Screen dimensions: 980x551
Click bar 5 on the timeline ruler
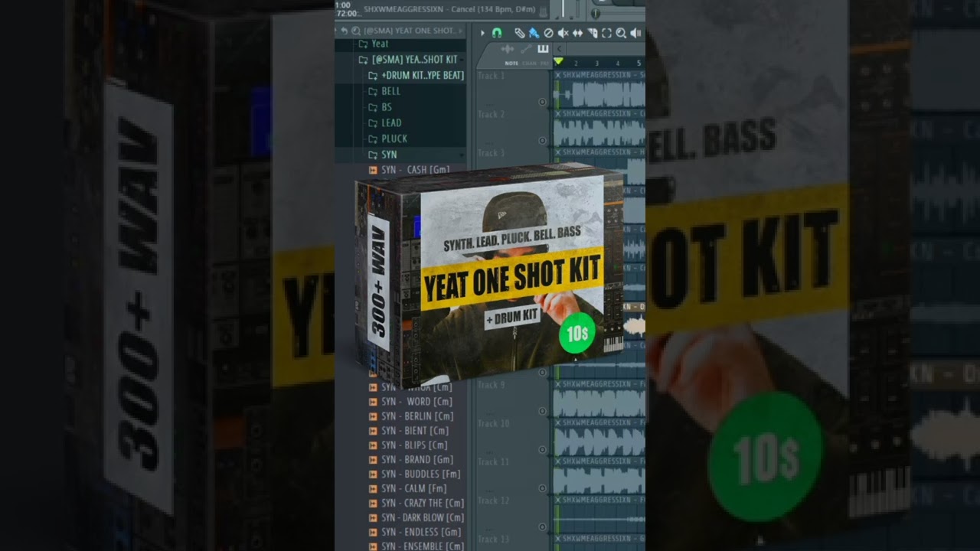(x=639, y=63)
